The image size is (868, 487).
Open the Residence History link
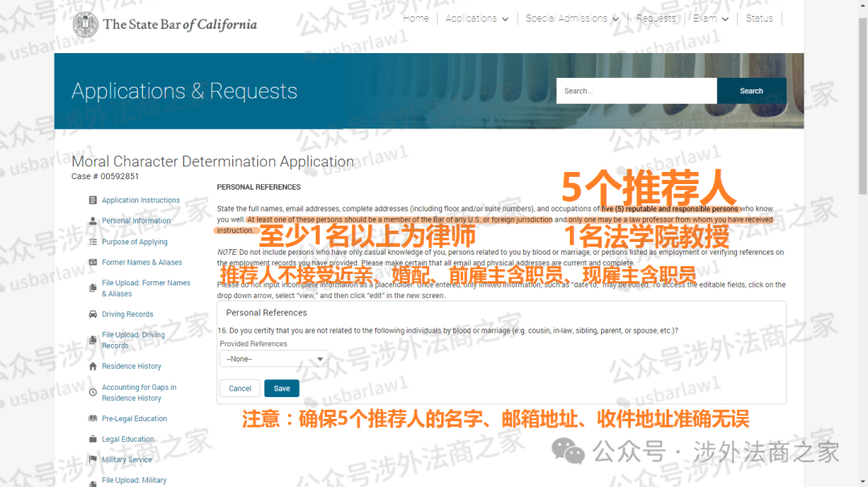point(131,366)
